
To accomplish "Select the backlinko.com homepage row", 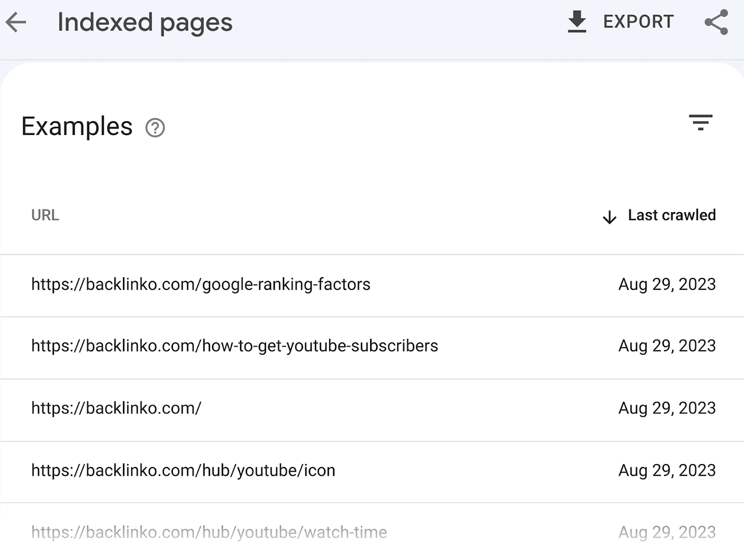I will 116,408.
